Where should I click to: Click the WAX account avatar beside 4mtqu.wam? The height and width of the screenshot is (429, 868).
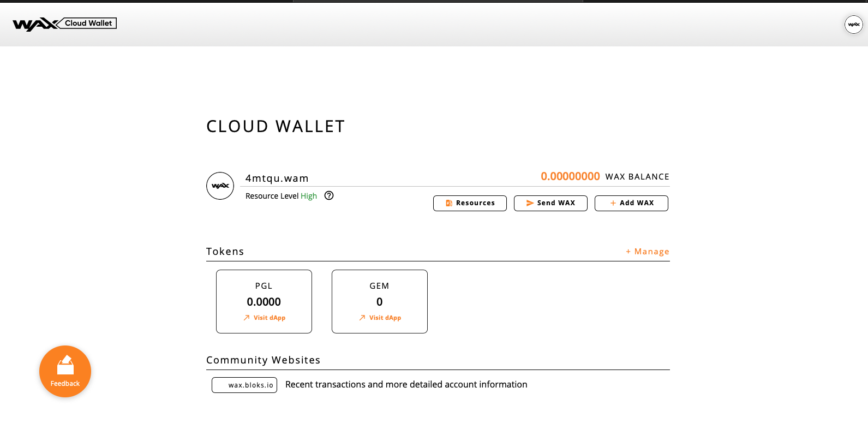pos(220,186)
